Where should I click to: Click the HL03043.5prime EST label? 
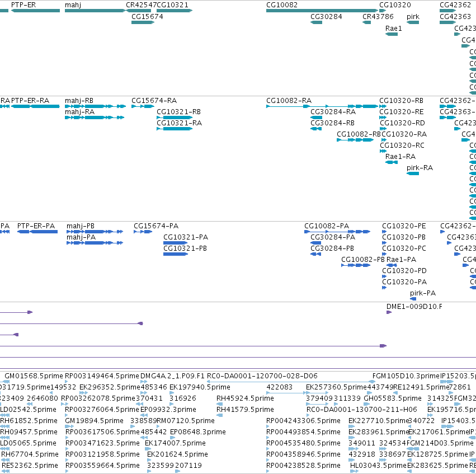378,466
